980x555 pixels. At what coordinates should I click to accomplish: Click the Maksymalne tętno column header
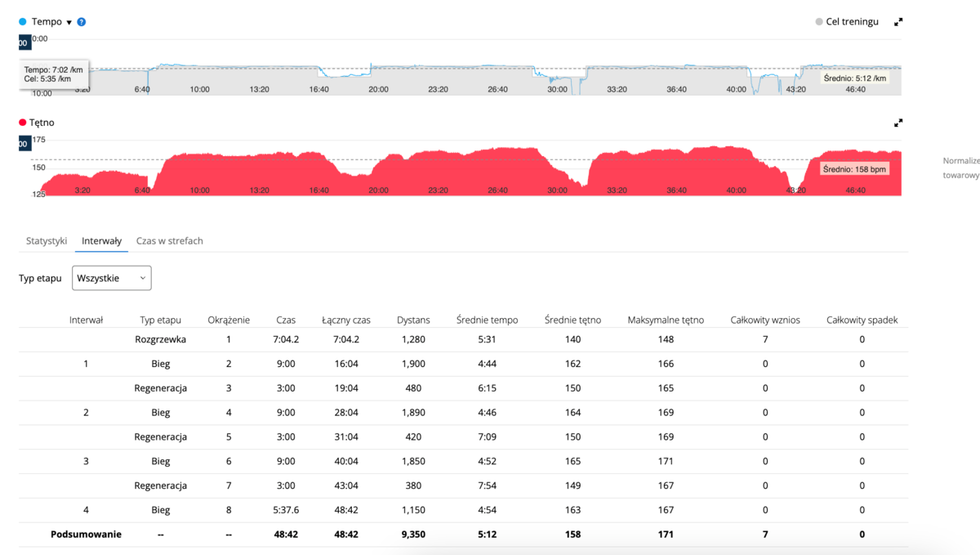click(666, 320)
